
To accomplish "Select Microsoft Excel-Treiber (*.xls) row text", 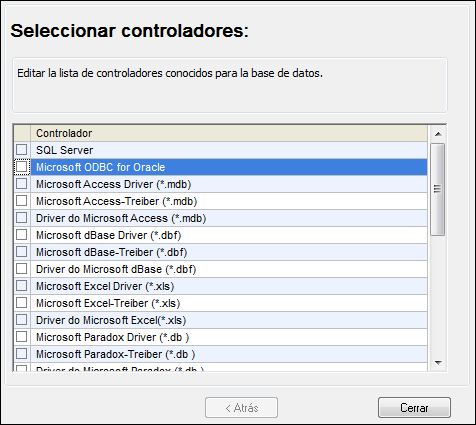I will [108, 303].
